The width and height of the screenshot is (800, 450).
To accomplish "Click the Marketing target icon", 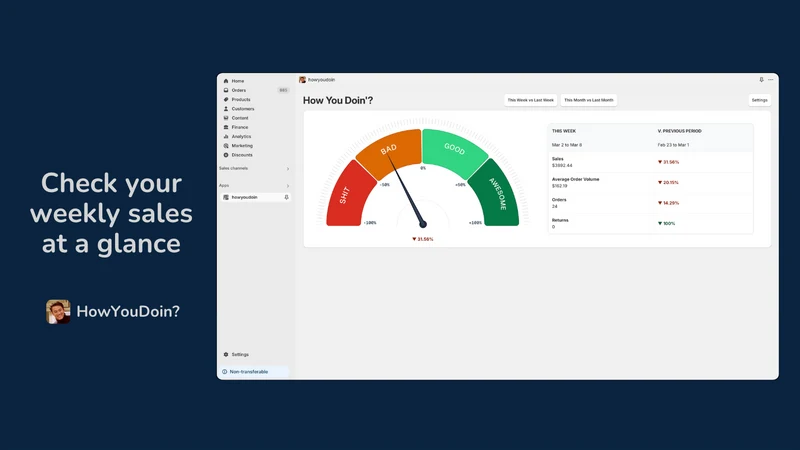I will [x=226, y=146].
